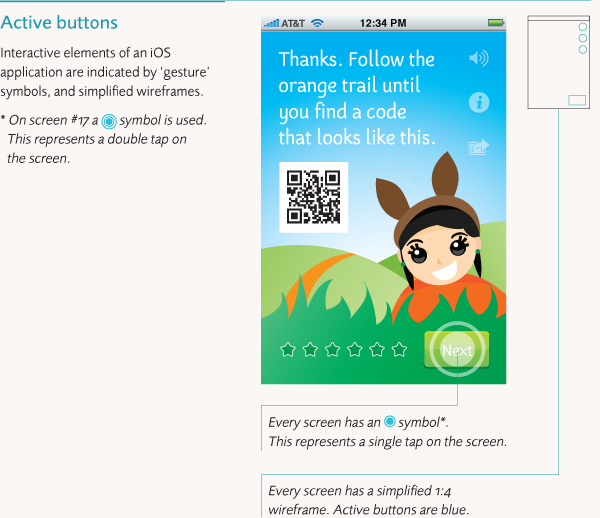The height and width of the screenshot is (518, 600).
Task: Tap the green Next button
Action: [457, 350]
